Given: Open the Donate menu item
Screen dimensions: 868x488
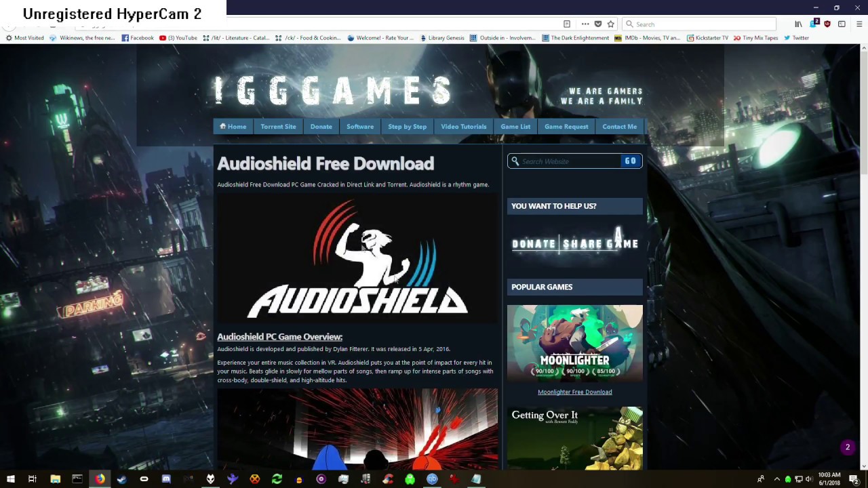Looking at the screenshot, I should point(321,127).
